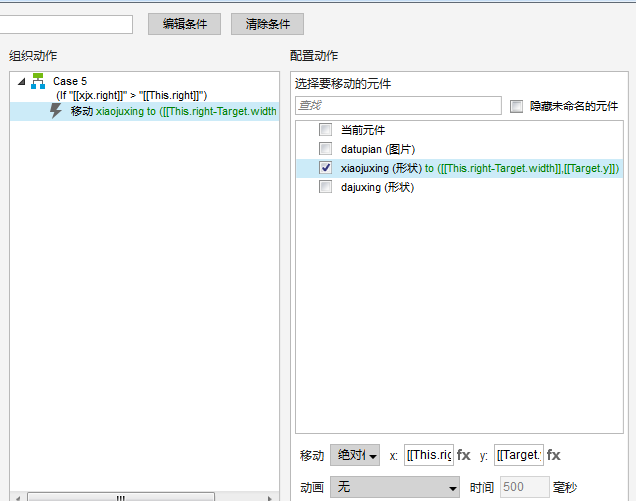Click the empty condition name field
The width and height of the screenshot is (636, 501).
[x=66, y=24]
